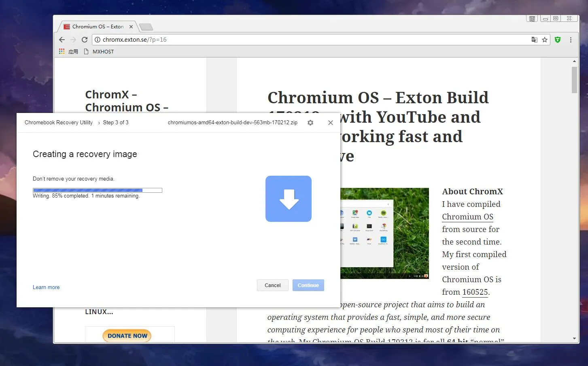Click the scrollbar down arrow
Screen dimensions: 588x366
[574, 338]
